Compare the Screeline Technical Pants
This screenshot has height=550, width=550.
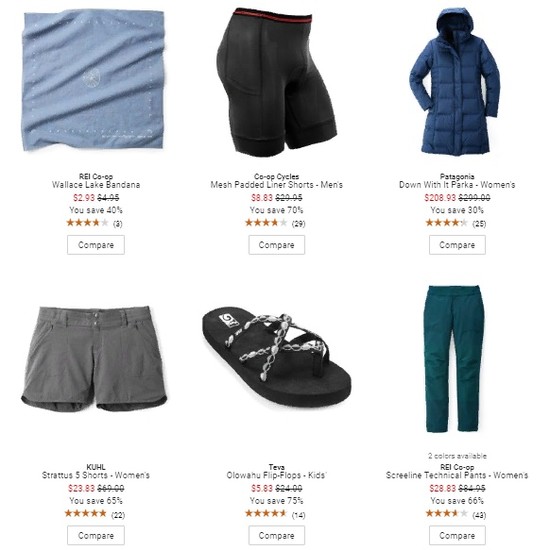click(x=457, y=535)
